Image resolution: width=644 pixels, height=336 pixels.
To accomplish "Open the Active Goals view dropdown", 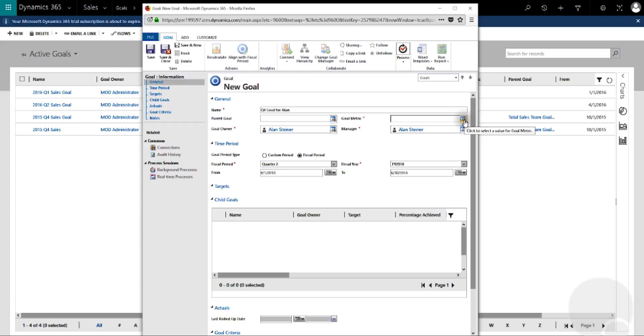I will 75,54.
